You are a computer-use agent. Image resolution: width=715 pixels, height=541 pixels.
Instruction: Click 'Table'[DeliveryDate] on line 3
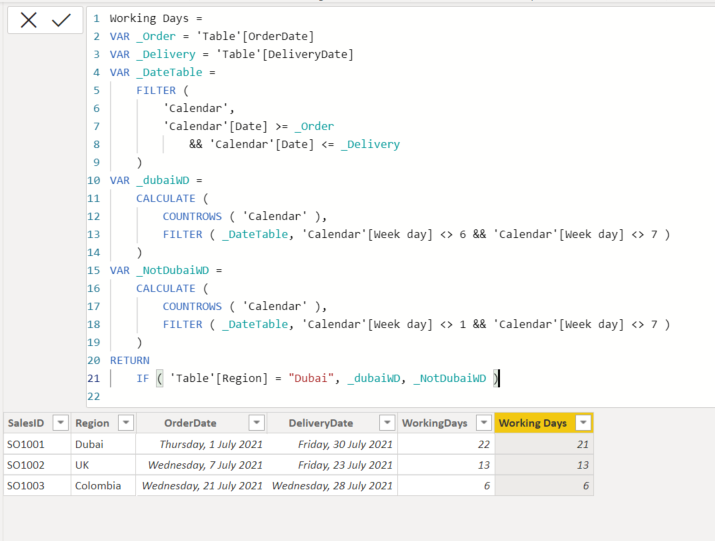285,54
